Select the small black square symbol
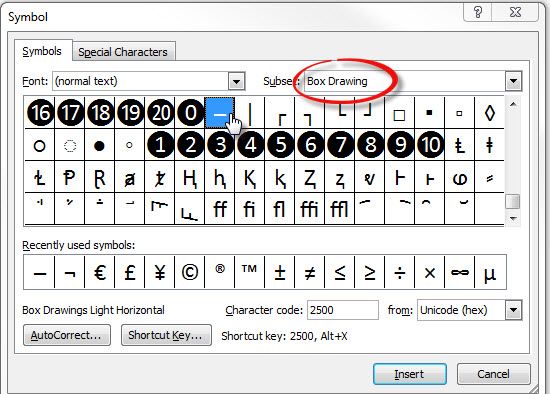 tap(429, 113)
